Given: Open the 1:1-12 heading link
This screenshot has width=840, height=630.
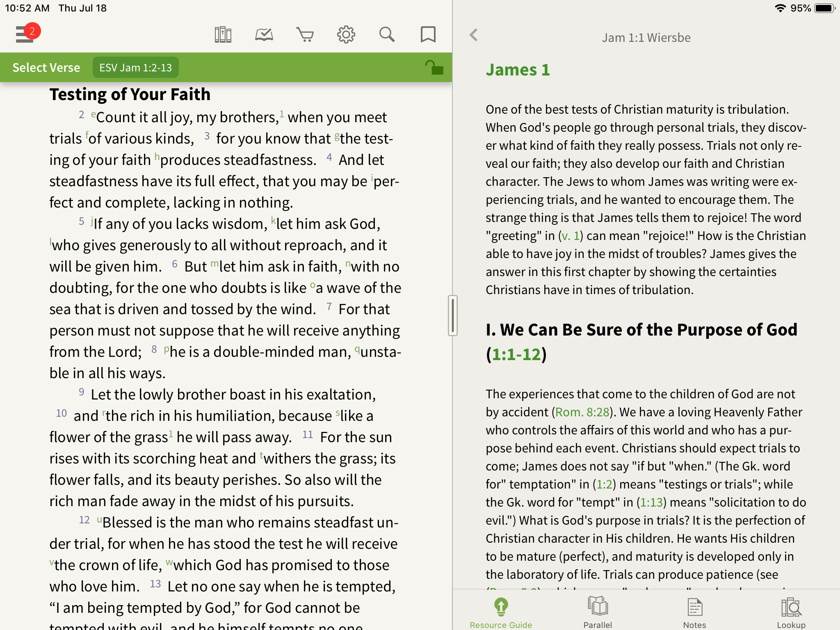Looking at the screenshot, I should (516, 354).
